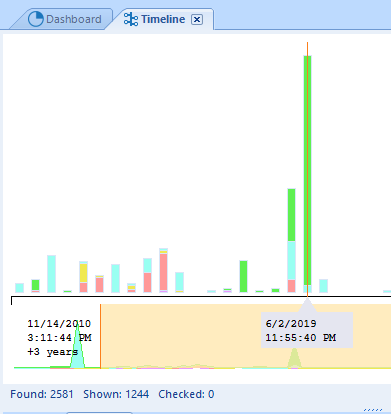Select the tall pink bar with yellow cap

163,270
